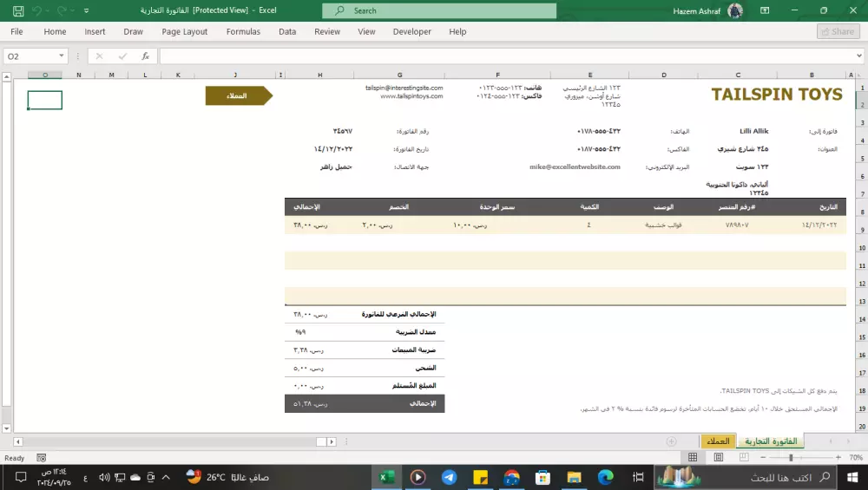Open Customize Quick Access Toolbar dropdown

(86, 10)
